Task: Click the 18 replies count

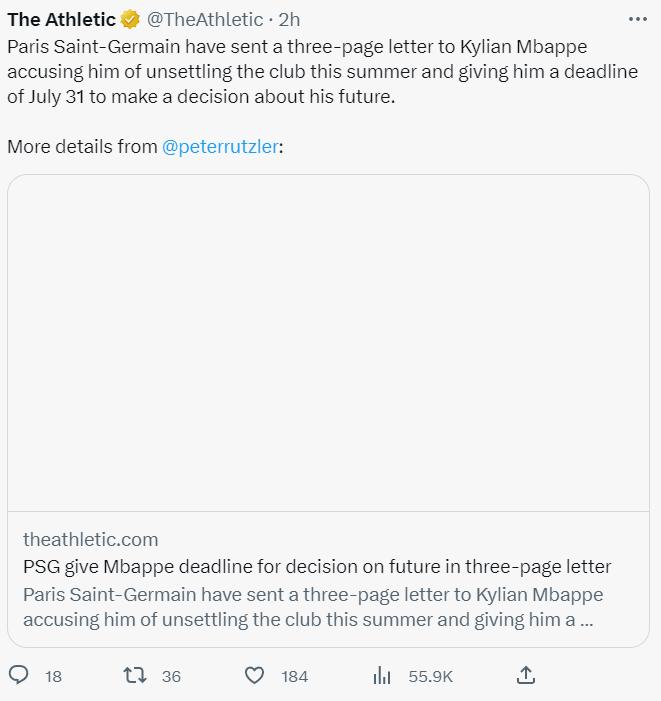Action: coord(53,676)
